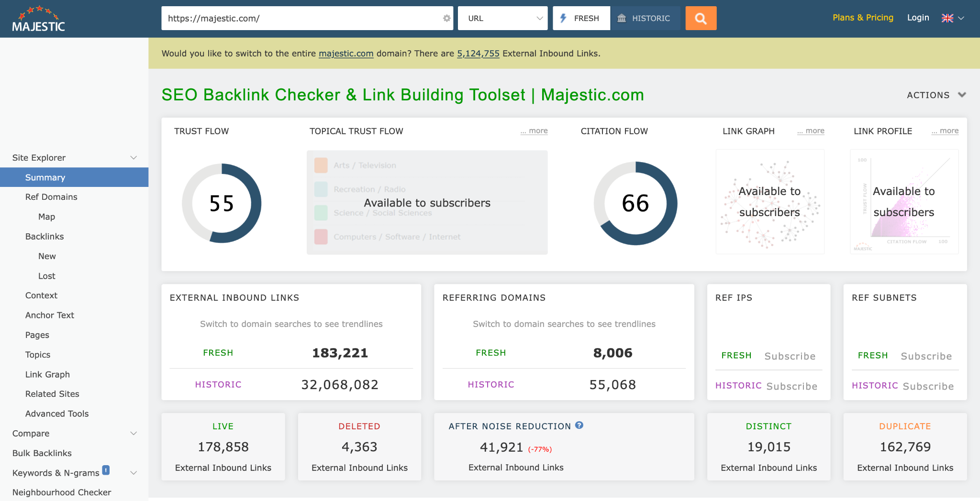Click Ref Subnets HISTORIC Subscribe link
This screenshot has height=501, width=980.
(928, 386)
